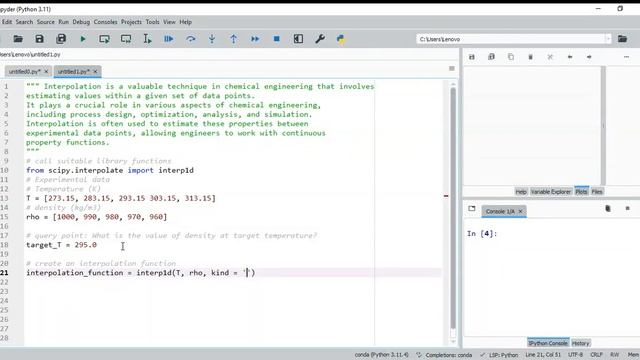Click the Completions: conda status entry
640x360 pixels.
[x=444, y=355]
